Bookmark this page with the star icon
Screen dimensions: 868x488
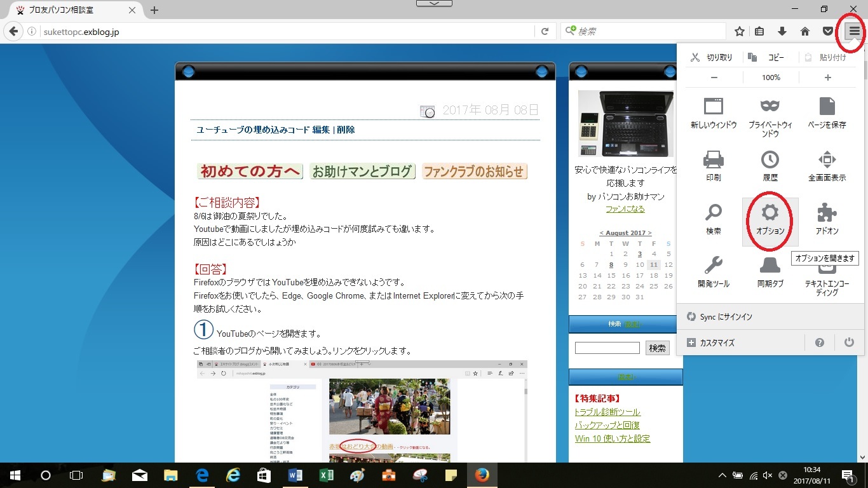point(740,31)
